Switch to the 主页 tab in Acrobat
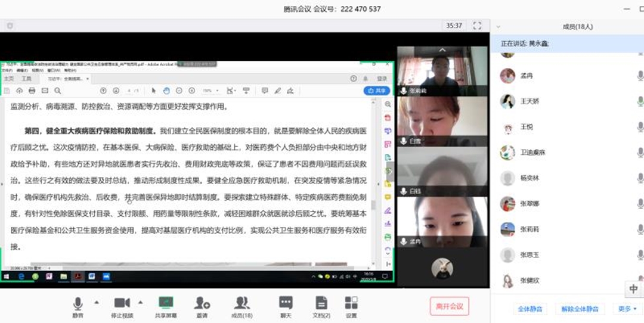This screenshot has height=323, width=644. [x=9, y=79]
